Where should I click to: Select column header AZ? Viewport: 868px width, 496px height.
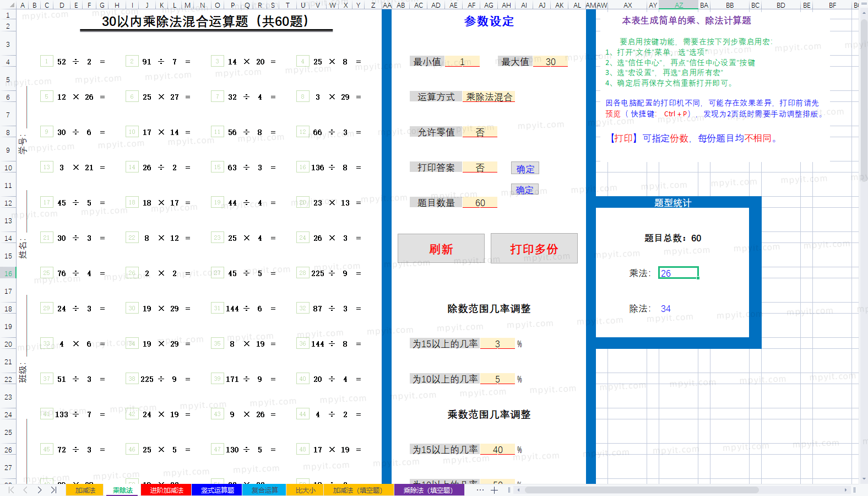[679, 5]
